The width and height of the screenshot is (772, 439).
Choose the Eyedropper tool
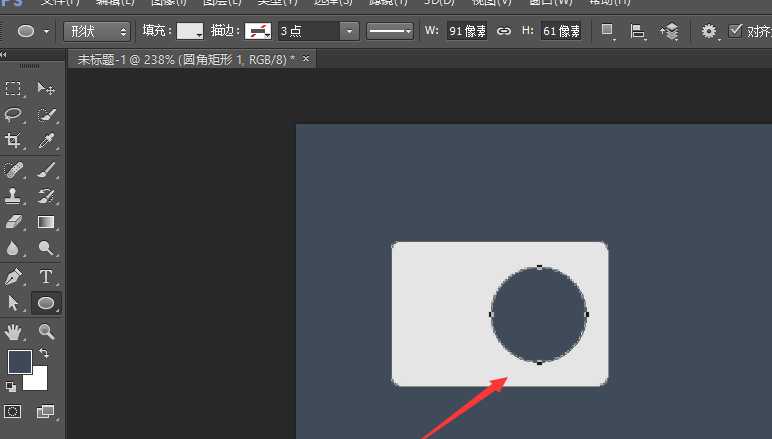(46, 141)
